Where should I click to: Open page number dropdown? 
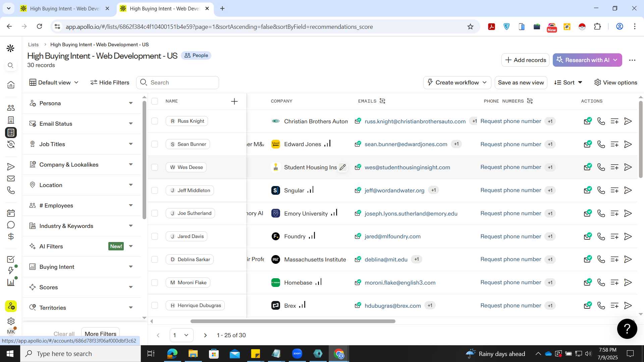[x=181, y=335]
